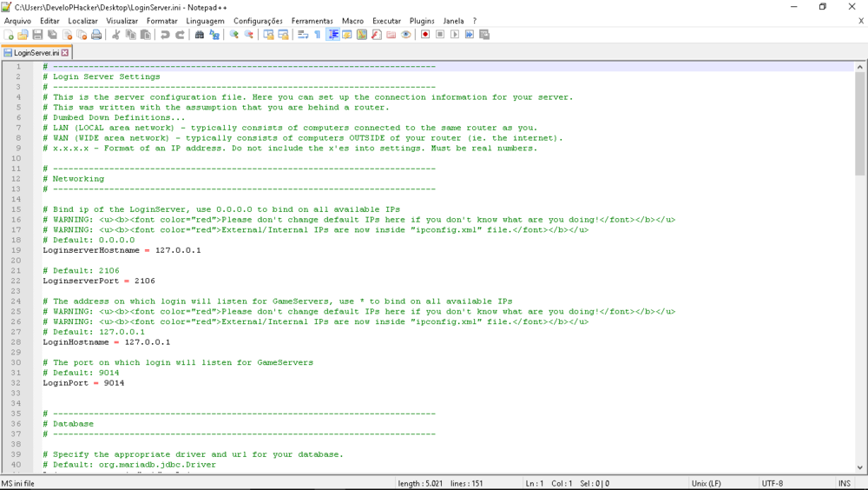
Task: Toggle show all characters pilcrow icon
Action: (x=318, y=35)
